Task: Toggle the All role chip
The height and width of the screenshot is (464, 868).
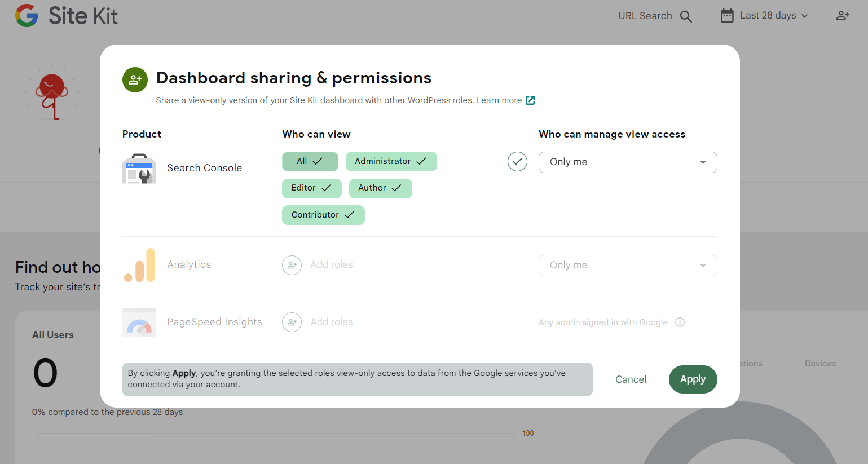Action: tap(310, 161)
